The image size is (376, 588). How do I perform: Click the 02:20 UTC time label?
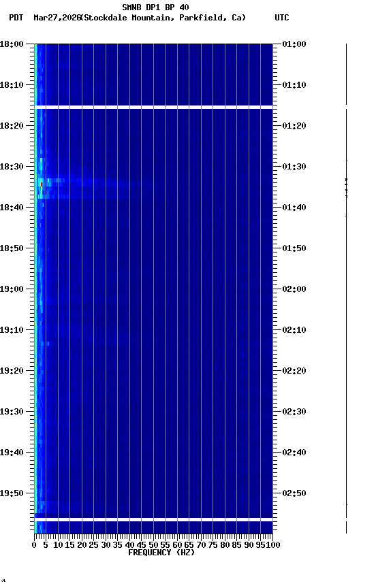point(294,371)
